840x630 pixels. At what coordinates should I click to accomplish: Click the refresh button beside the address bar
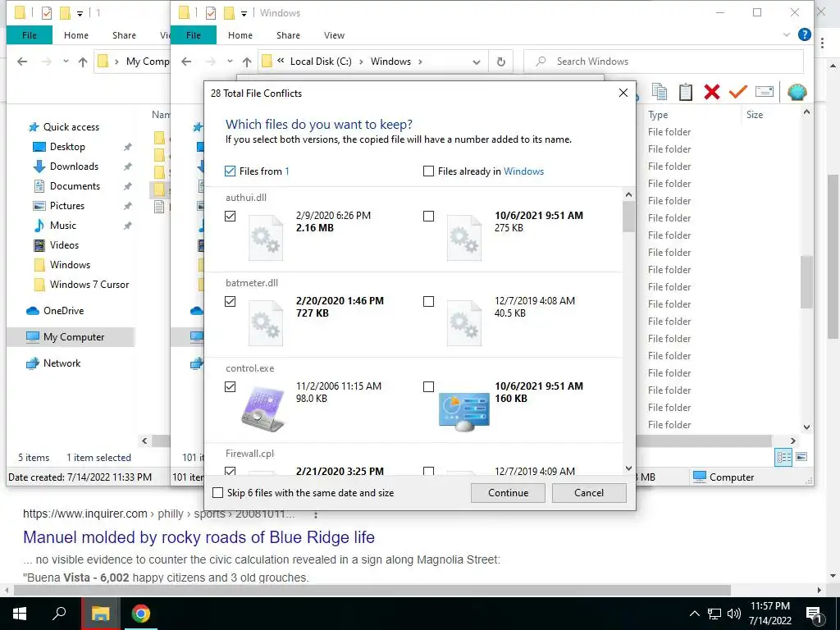(x=501, y=62)
